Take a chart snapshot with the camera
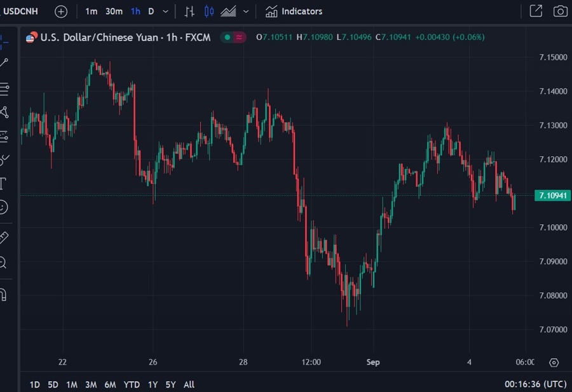This screenshot has height=392, width=572. [x=559, y=11]
